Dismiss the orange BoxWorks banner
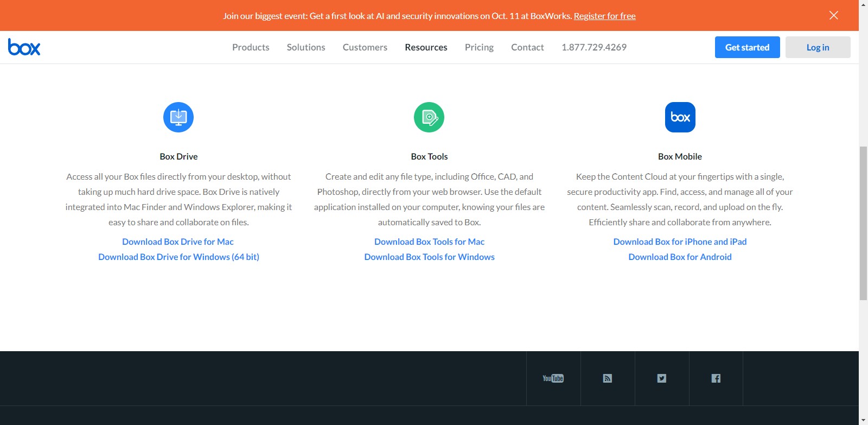868x425 pixels. coord(834,15)
